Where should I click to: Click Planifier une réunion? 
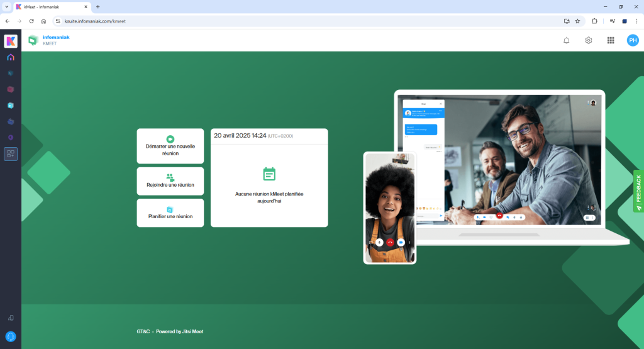point(170,213)
